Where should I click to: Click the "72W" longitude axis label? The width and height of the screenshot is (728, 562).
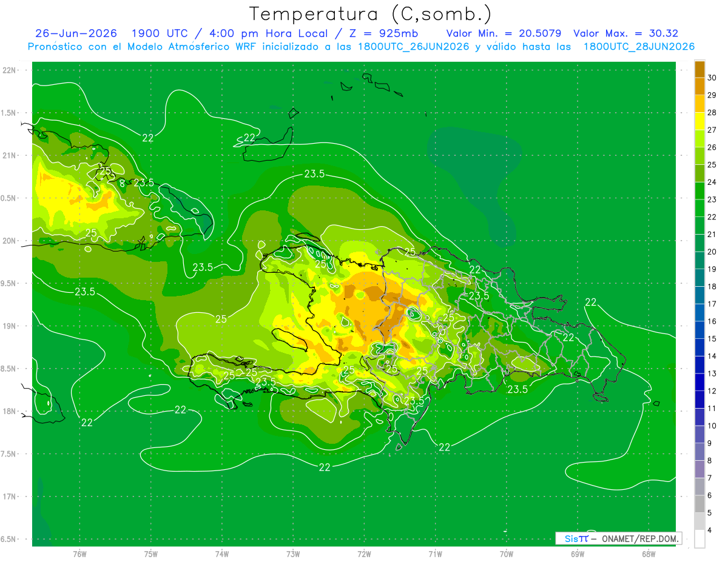[364, 554]
